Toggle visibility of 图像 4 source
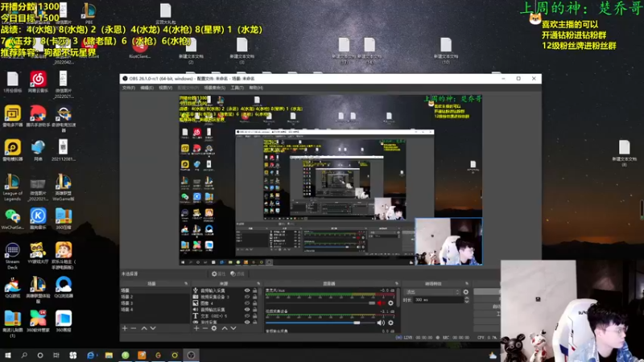Viewport: 644px width, 362px height. coord(247,303)
